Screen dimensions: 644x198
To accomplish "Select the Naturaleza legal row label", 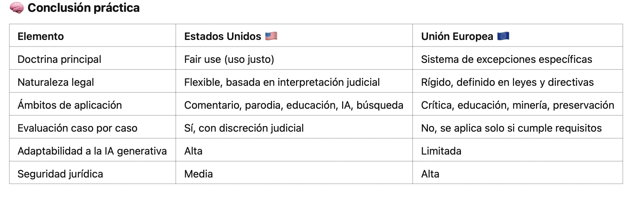I will 56,82.
